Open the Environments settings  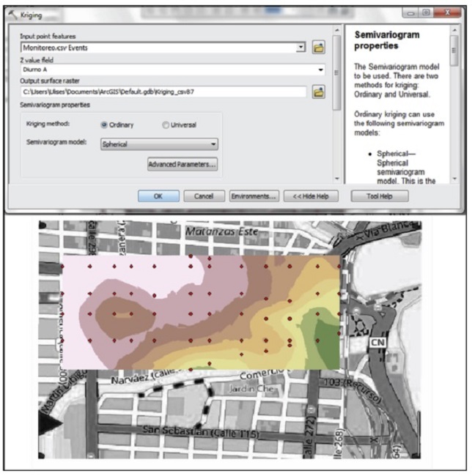click(x=253, y=196)
